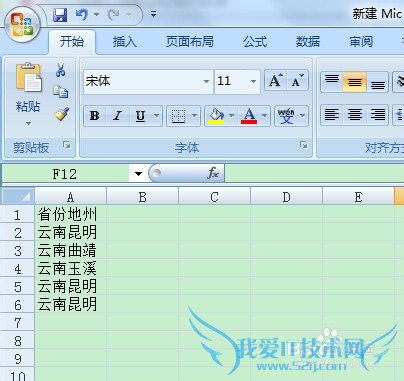The image size is (404, 381).
Task: Save workbook via quick access toolbar
Action: click(x=60, y=15)
